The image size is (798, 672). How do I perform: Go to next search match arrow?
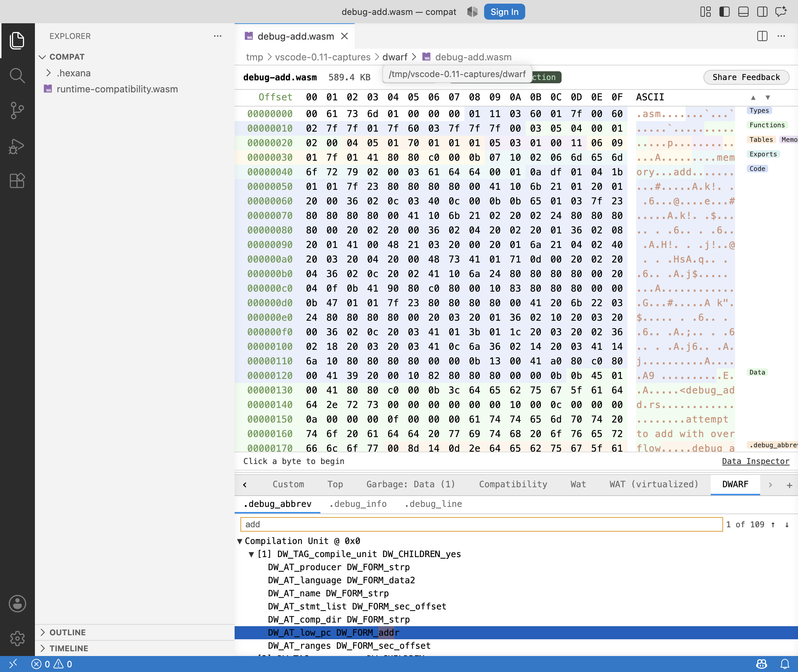click(x=787, y=525)
